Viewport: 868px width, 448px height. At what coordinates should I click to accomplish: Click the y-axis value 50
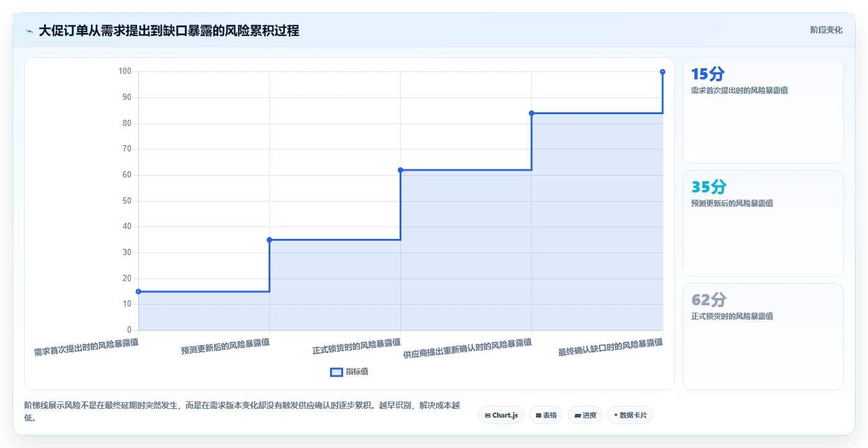click(x=127, y=201)
